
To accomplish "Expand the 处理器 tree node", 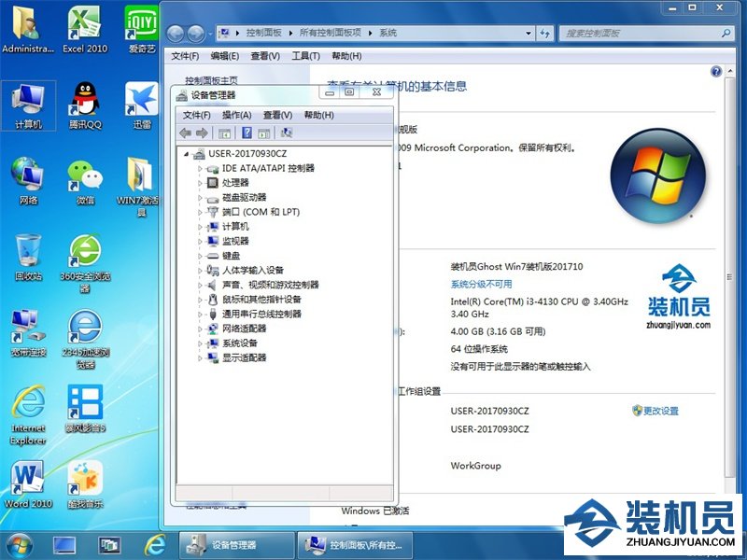I will point(200,183).
